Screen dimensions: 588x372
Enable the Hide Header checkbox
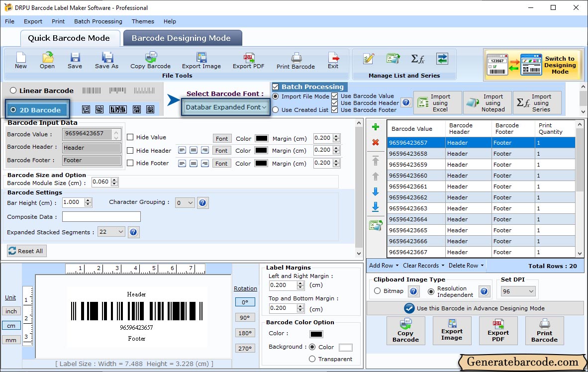point(130,150)
